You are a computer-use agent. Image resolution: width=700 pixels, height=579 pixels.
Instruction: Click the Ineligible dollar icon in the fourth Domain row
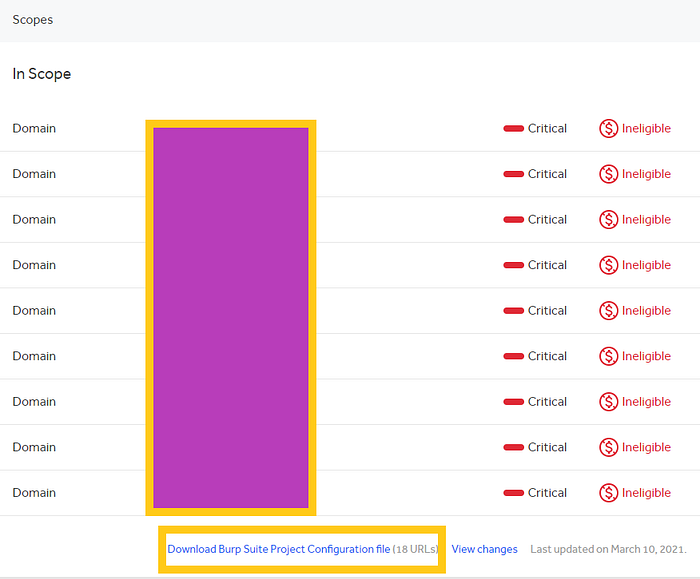pyautogui.click(x=608, y=265)
